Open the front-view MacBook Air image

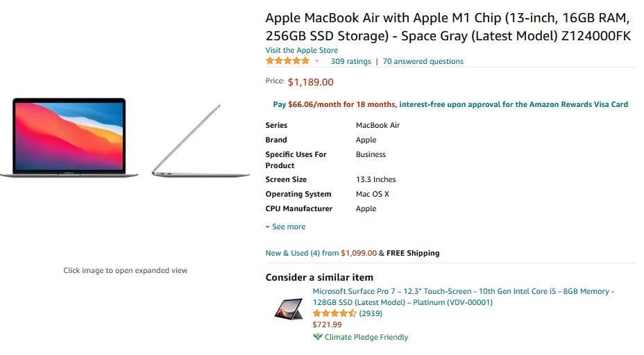[x=69, y=138]
